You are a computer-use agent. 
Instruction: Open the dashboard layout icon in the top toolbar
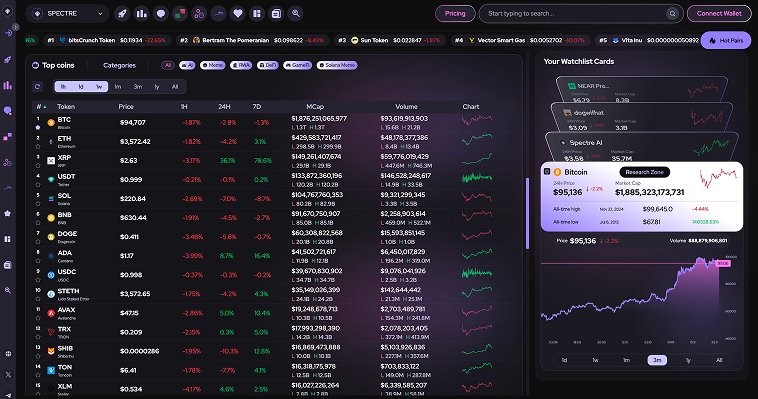point(257,14)
